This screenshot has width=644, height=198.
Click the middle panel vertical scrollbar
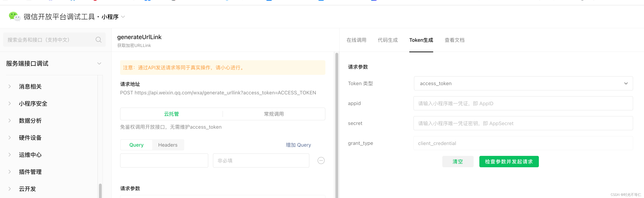coord(336,125)
